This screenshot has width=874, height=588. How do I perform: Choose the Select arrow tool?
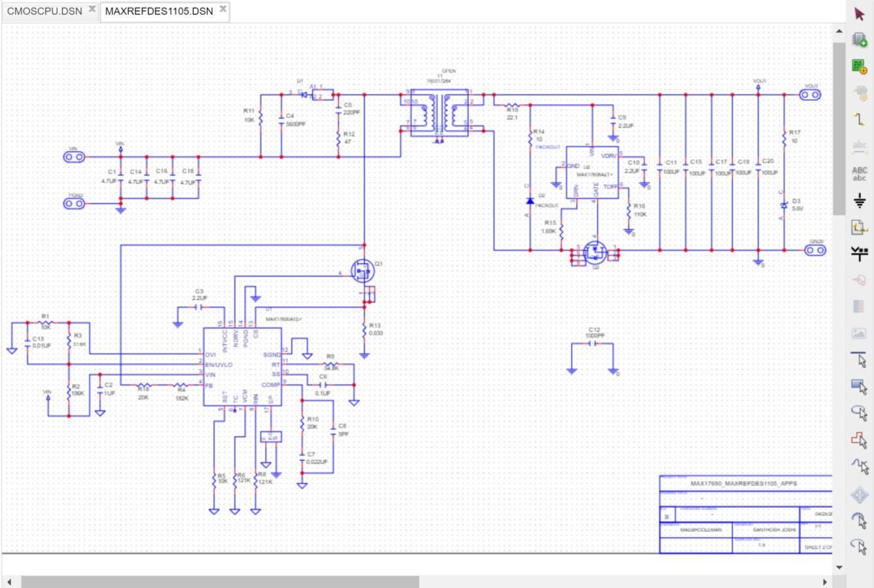[x=859, y=13]
